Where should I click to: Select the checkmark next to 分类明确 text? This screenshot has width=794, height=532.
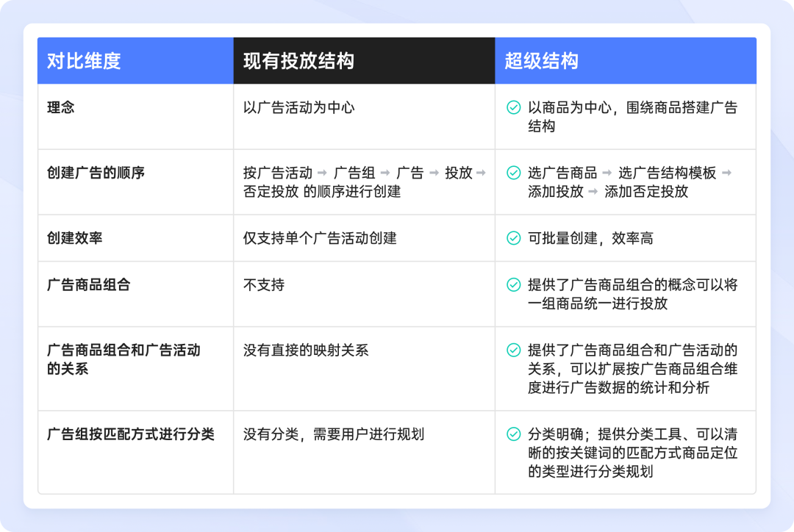512,434
